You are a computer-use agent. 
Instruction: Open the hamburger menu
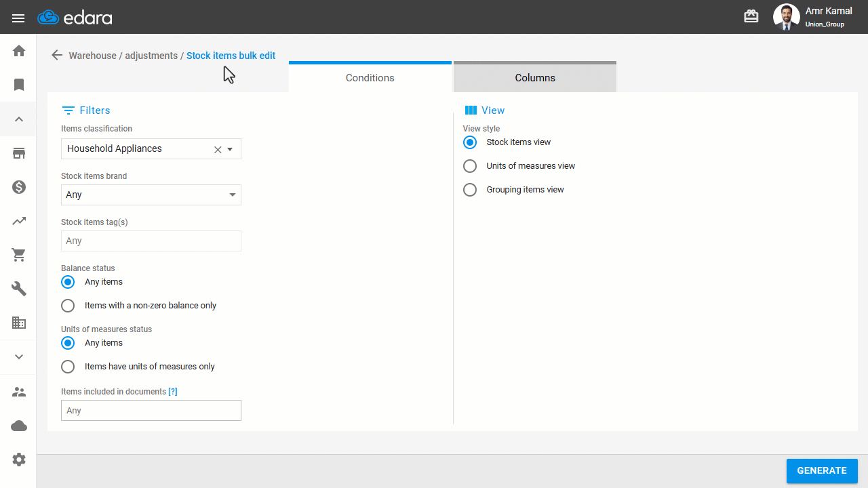(18, 18)
